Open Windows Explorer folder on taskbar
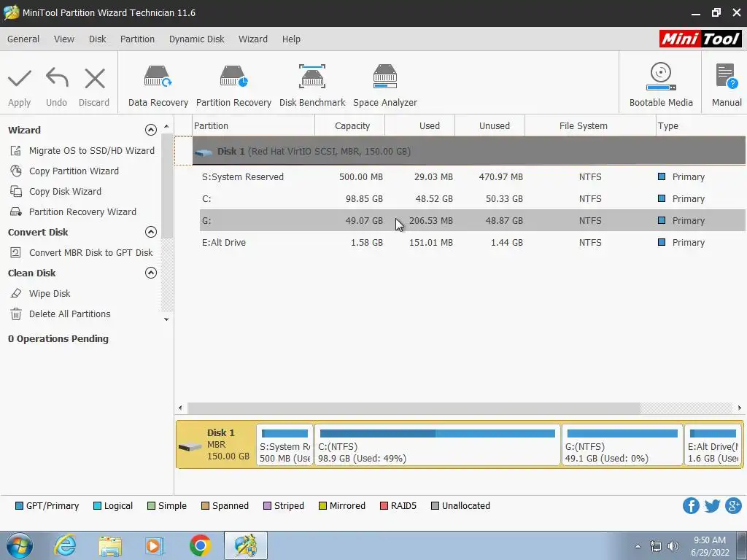 [110, 546]
